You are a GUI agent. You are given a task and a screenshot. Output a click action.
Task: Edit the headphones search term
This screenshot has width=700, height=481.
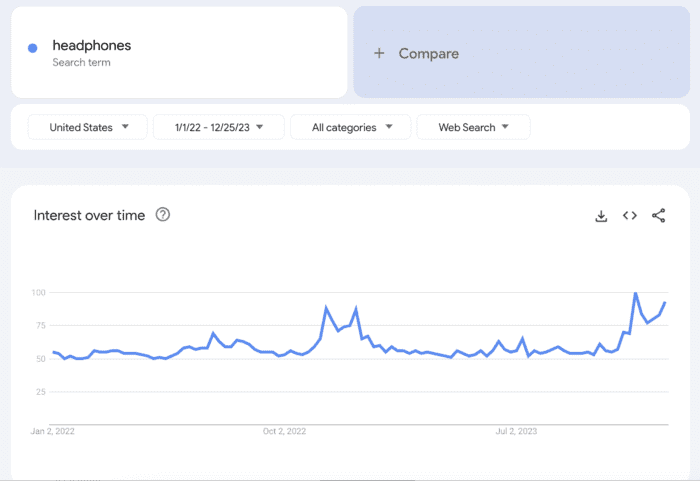pos(92,45)
